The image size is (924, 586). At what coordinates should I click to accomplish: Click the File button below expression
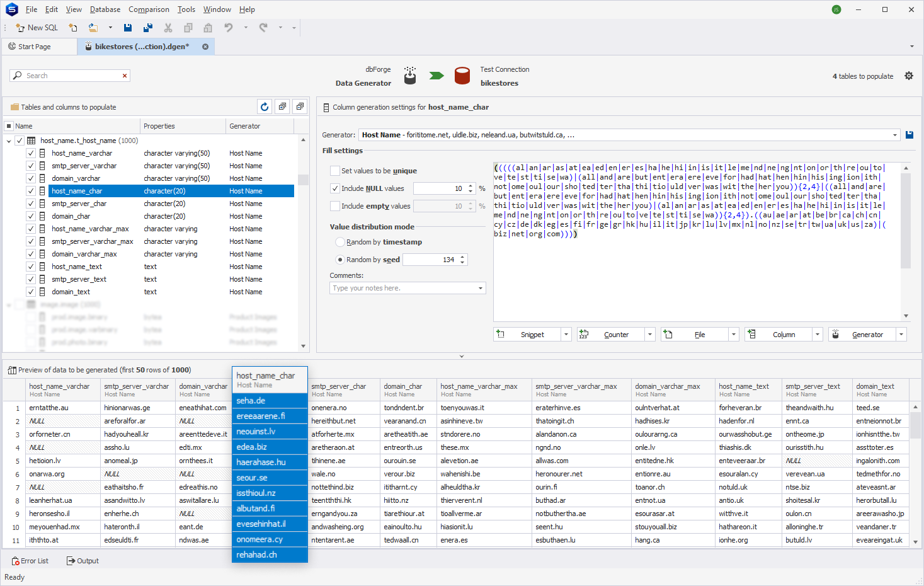(x=694, y=335)
